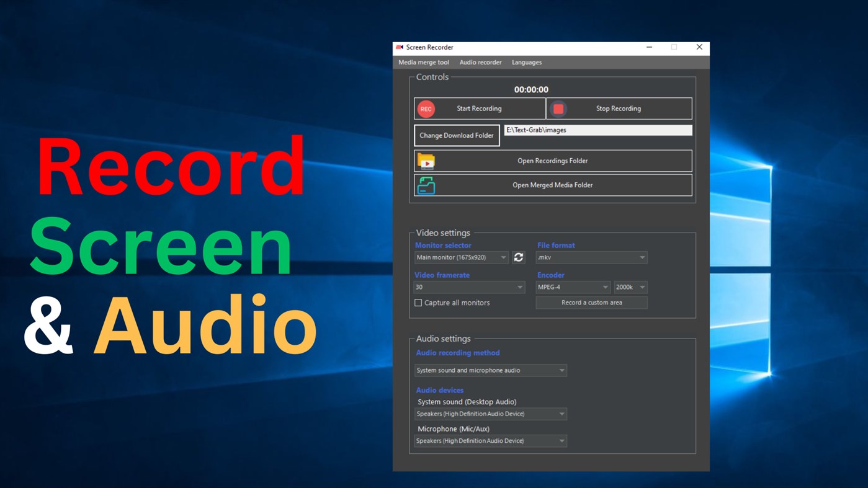Click the yellow recordings folder icon
The height and width of the screenshot is (488, 868).
[426, 160]
